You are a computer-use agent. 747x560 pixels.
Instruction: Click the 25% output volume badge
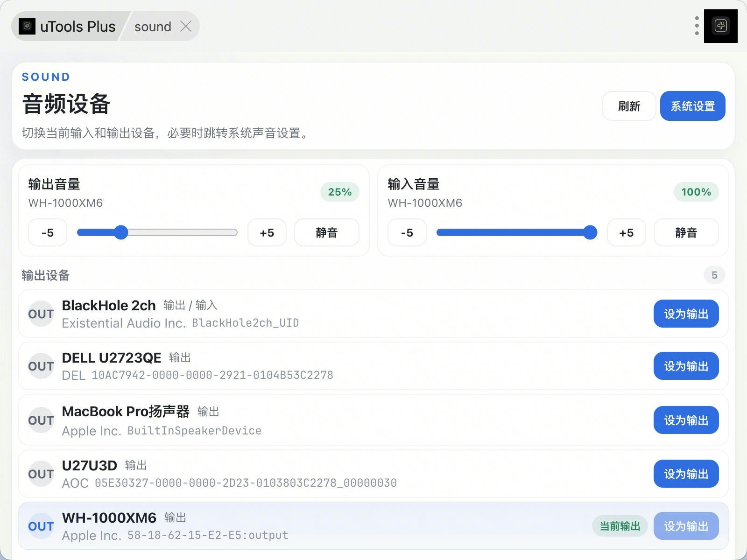point(340,192)
